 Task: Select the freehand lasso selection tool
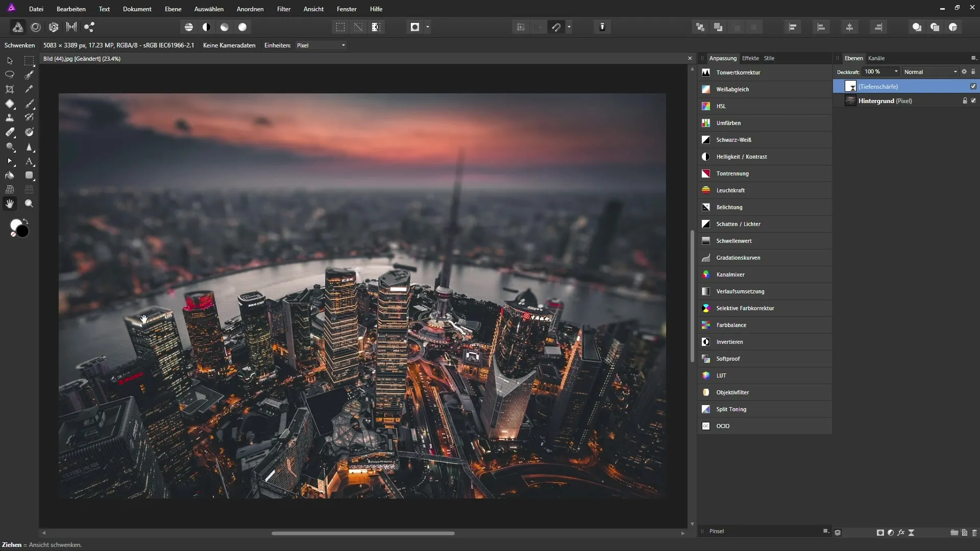[10, 75]
